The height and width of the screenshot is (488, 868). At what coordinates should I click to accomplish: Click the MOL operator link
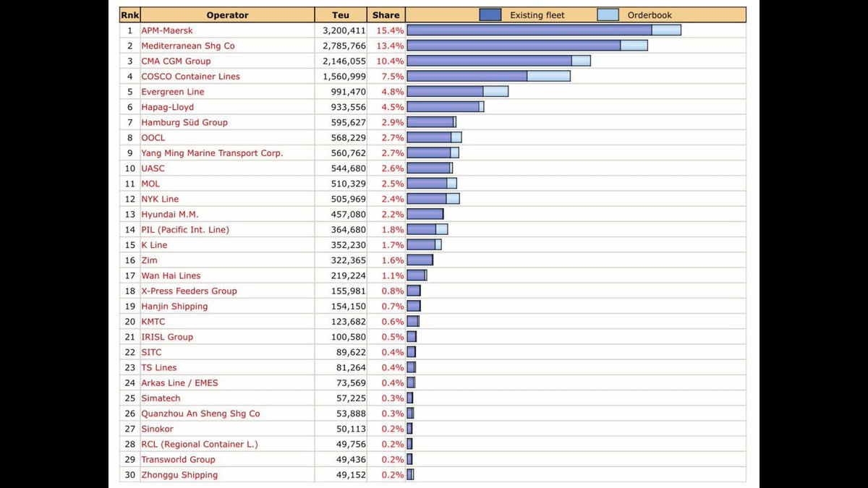(150, 184)
